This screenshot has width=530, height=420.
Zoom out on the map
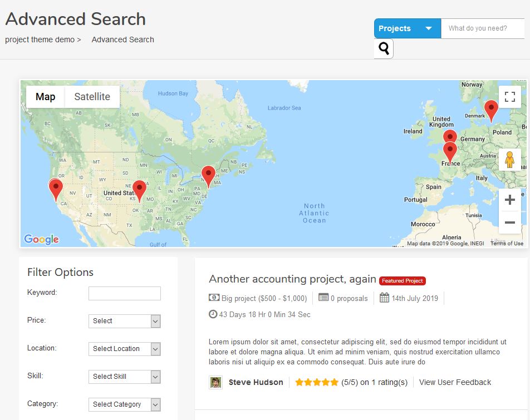pos(510,222)
